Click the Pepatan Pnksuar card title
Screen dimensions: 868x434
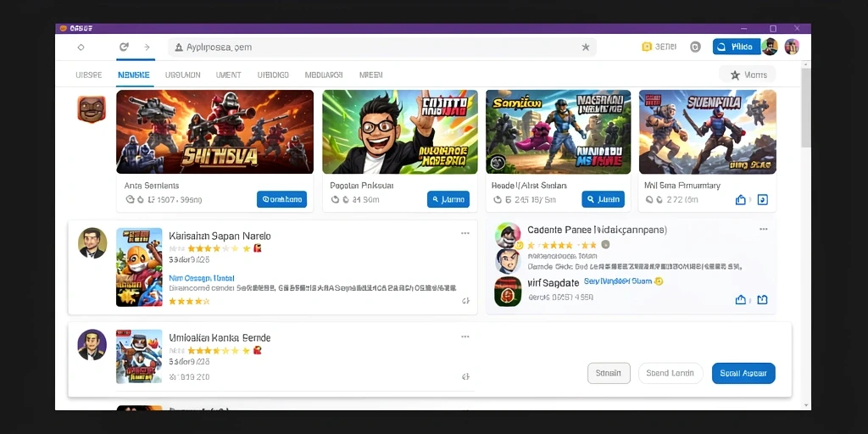360,186
